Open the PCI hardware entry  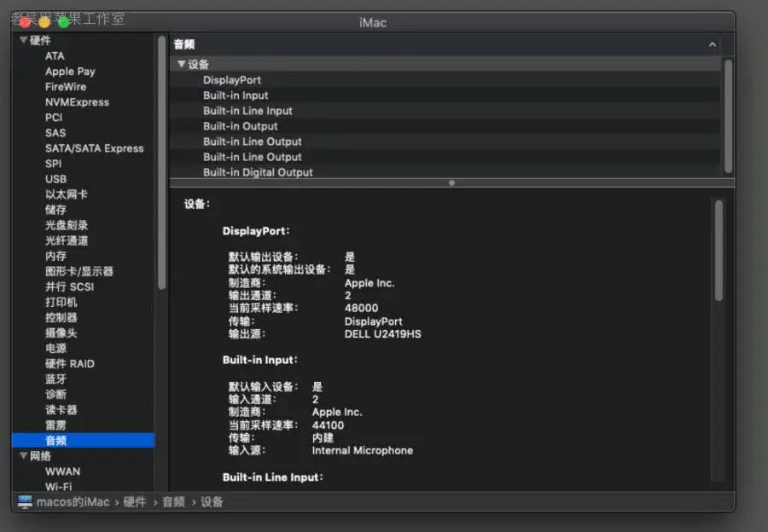[54, 118]
